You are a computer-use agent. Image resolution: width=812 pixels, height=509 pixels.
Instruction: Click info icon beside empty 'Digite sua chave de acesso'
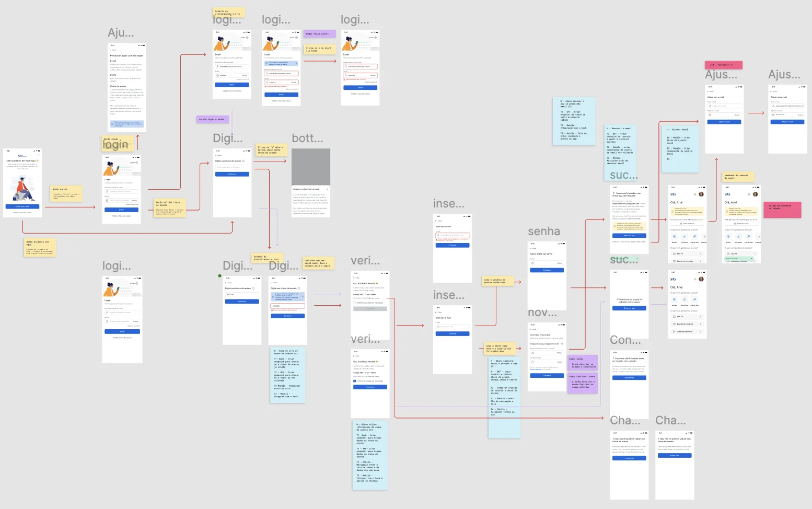point(243,161)
